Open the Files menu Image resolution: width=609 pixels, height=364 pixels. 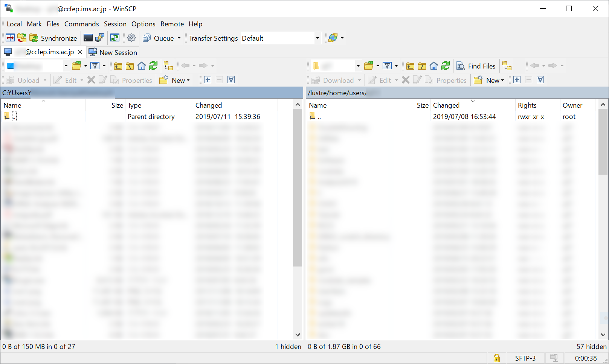click(x=53, y=24)
